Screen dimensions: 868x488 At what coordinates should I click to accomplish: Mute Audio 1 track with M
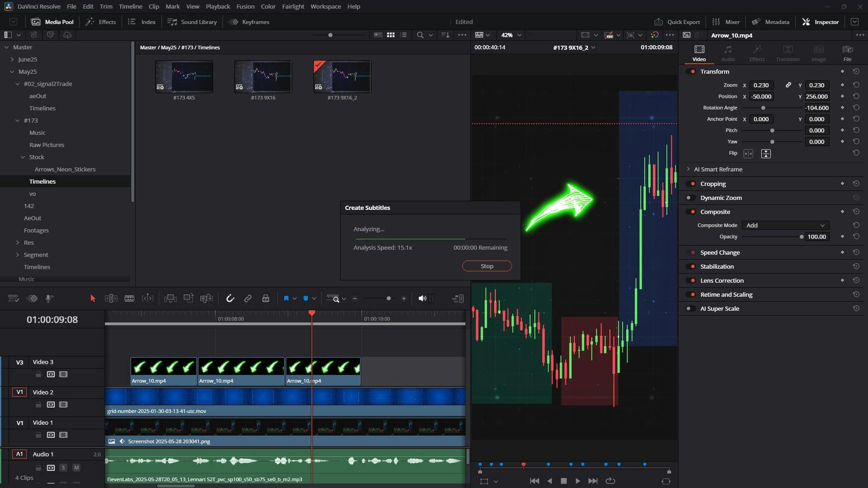pyautogui.click(x=76, y=468)
